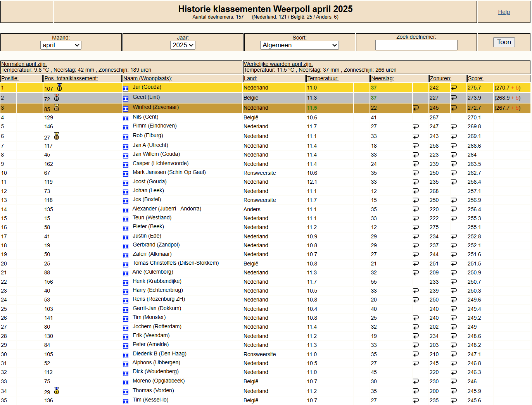
Task: Click the blue icon next to Thomas (Vorden)
Action: click(x=126, y=392)
